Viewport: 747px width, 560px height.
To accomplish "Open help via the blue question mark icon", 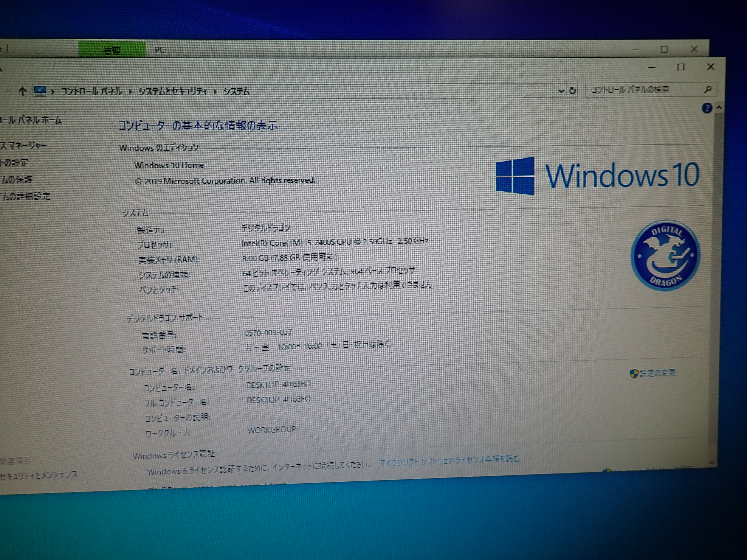I will click(707, 108).
